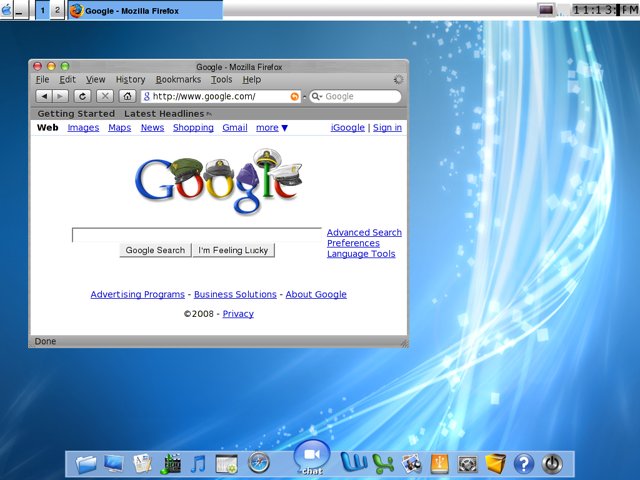The image size is (640, 480).
Task: Open the orange USB drive dock icon
Action: (x=440, y=464)
